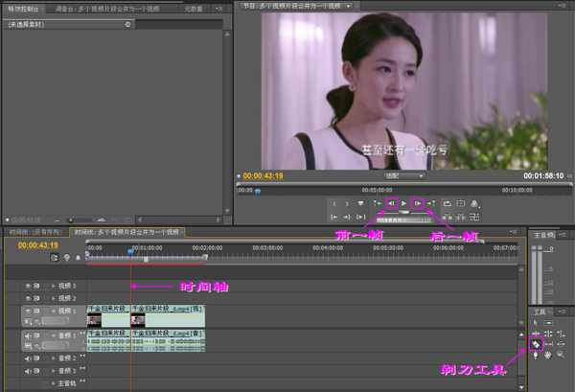Click effect controls zoom slider handle
575x392 pixels.
click(70, 220)
